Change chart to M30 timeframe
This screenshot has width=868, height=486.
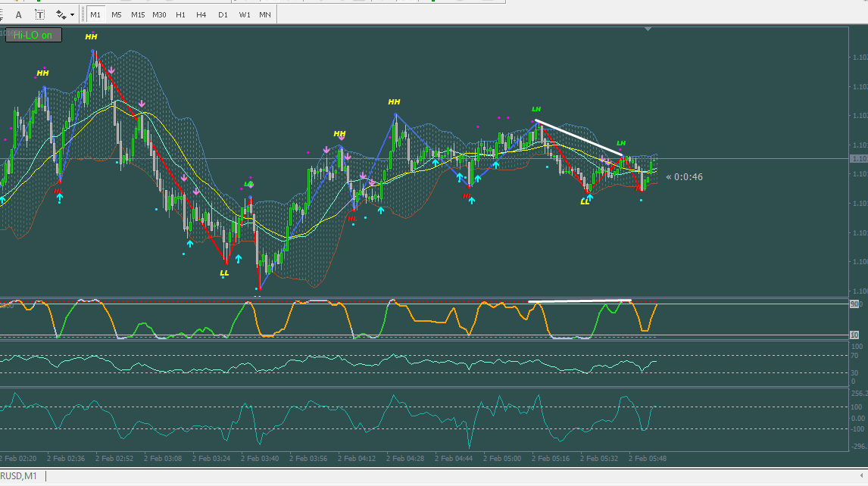tap(159, 14)
